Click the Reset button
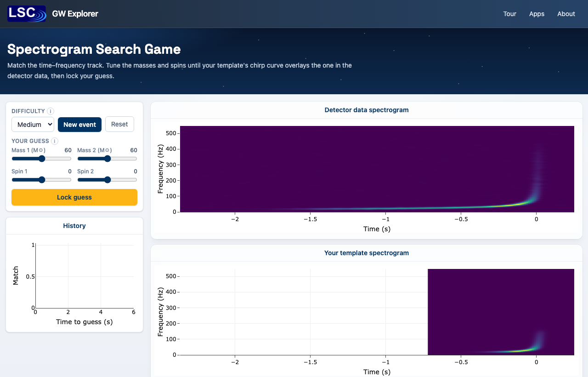 (x=119, y=124)
